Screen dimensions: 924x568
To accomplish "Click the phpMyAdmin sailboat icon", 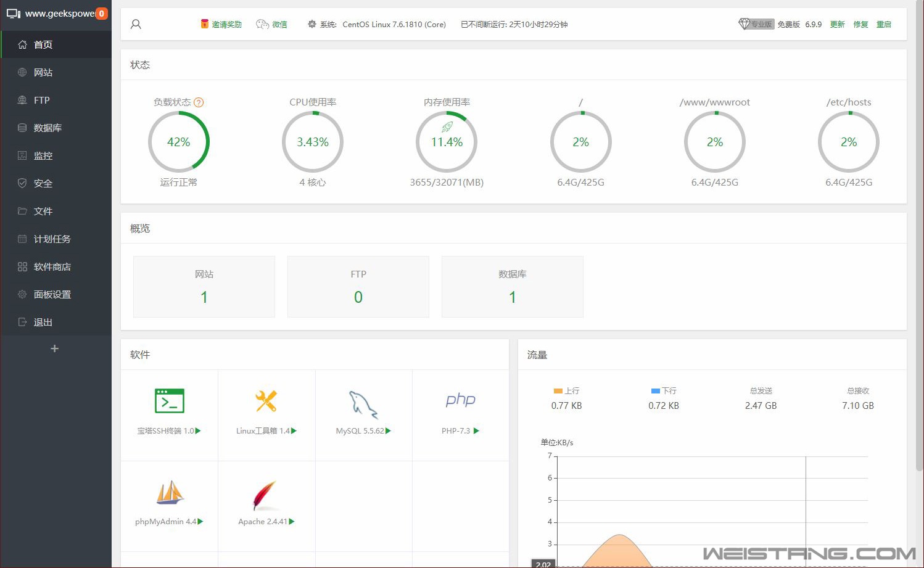I will coord(169,493).
